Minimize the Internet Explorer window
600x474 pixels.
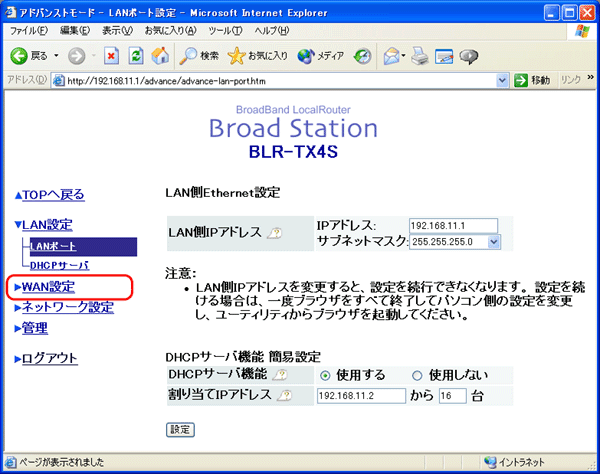coord(551,13)
